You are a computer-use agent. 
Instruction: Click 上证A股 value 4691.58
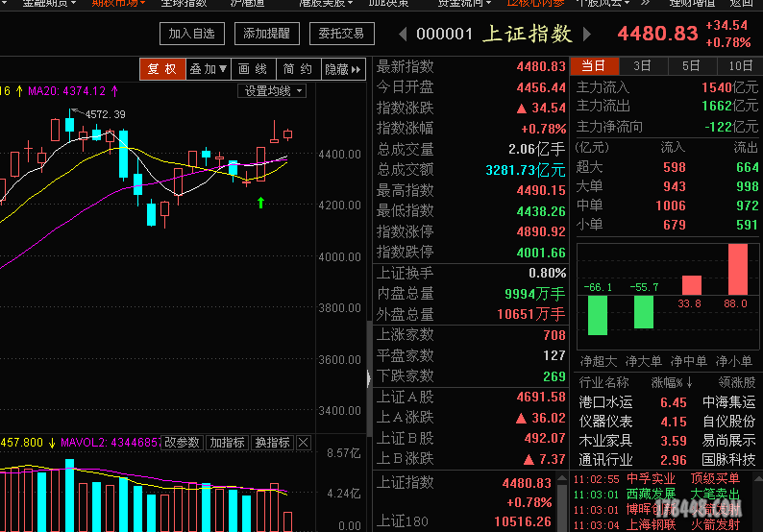click(x=541, y=398)
